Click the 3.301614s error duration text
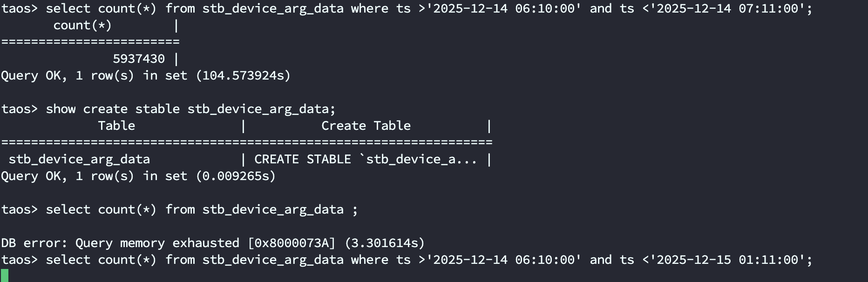868x282 pixels. click(x=385, y=243)
